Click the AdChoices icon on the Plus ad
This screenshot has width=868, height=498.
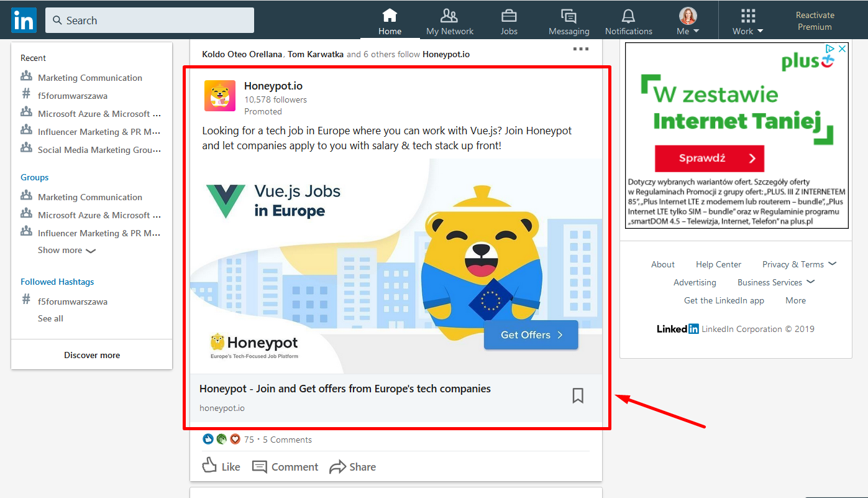(x=829, y=48)
